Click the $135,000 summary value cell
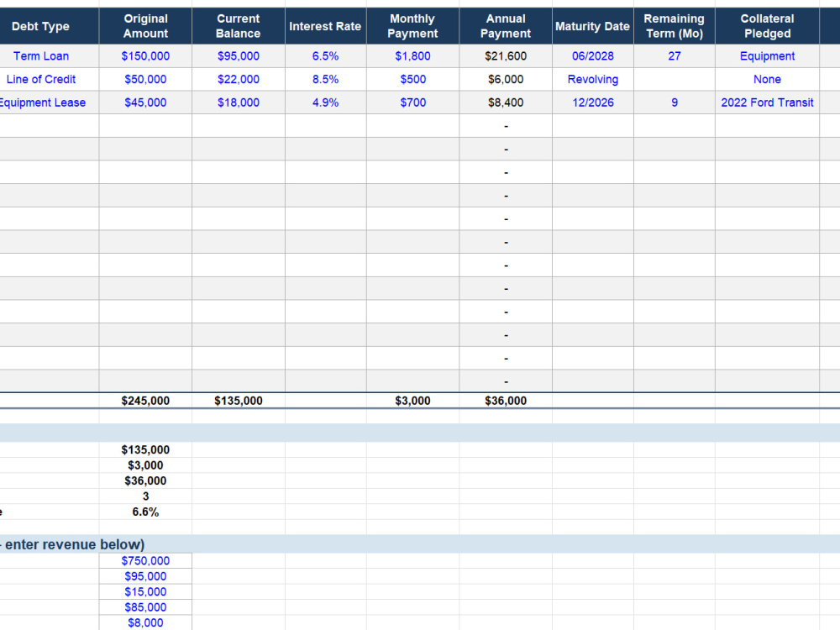Screen dimensions: 840x630 pyautogui.click(x=145, y=450)
